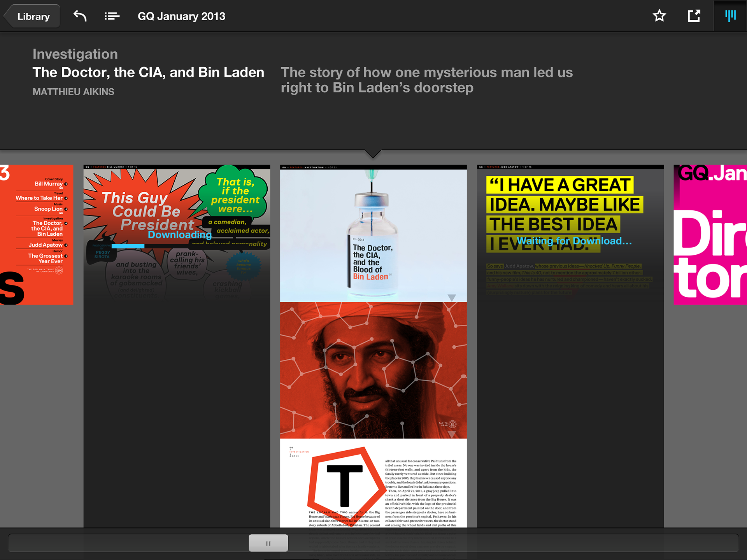Tap the Tap to Read icon on portrait
Screen dimensions: 747x560
click(452, 424)
